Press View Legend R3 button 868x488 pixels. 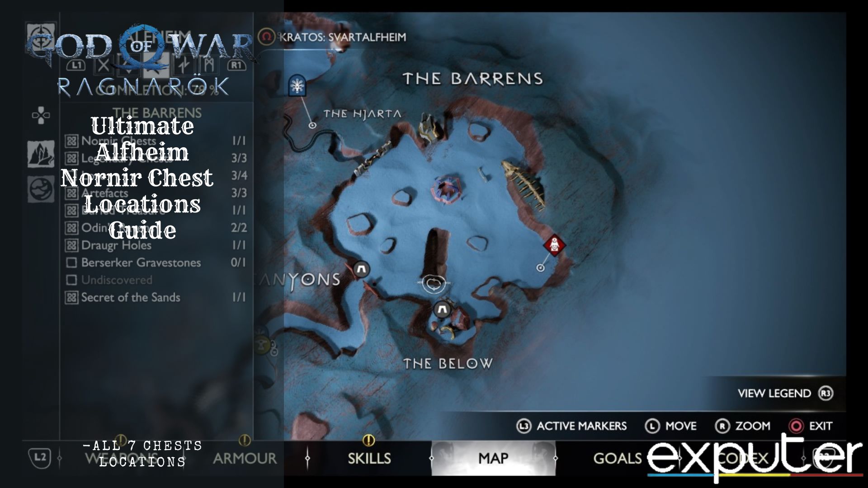[773, 393]
